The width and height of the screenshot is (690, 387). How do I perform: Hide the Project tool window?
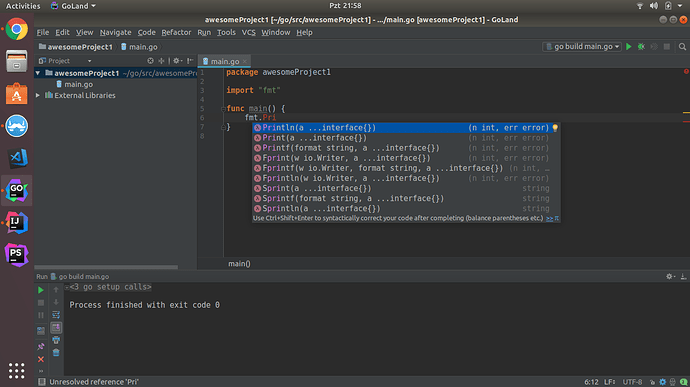pyautogui.click(x=190, y=61)
